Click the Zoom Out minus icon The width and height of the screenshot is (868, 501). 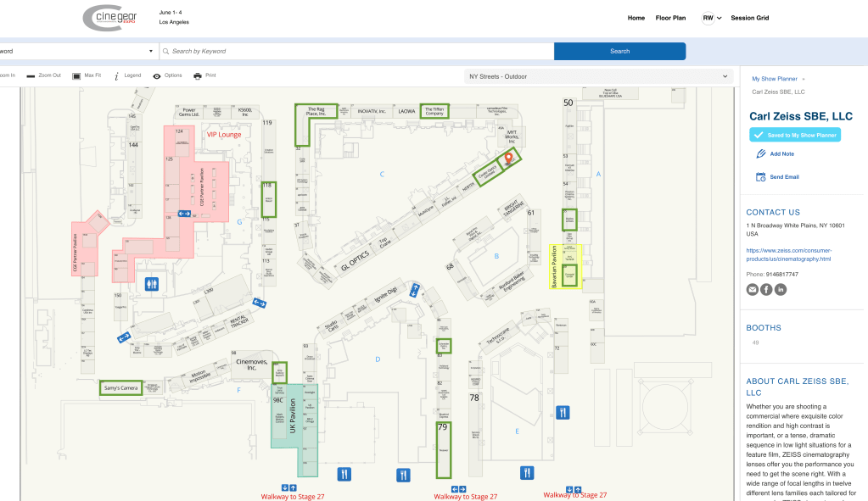pyautogui.click(x=31, y=75)
